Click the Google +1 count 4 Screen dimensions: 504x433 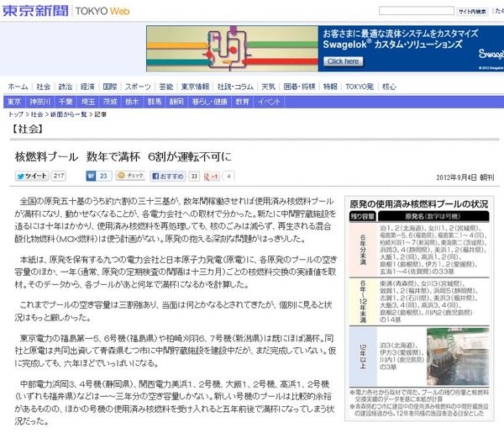(228, 177)
